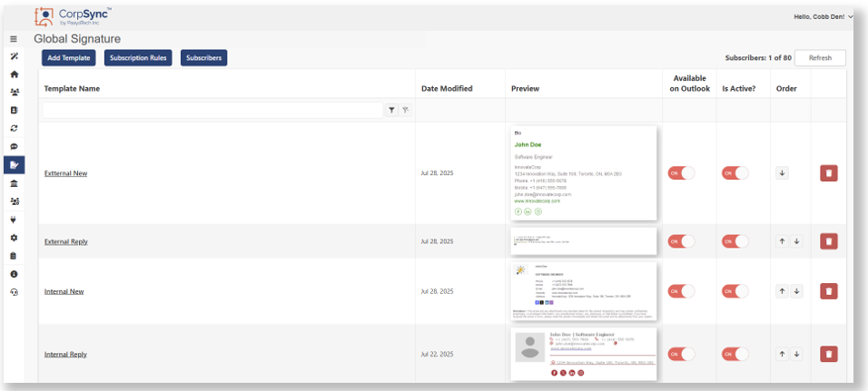868x391 pixels.
Task: View the Internal Reply signature preview thumbnail
Action: point(584,354)
